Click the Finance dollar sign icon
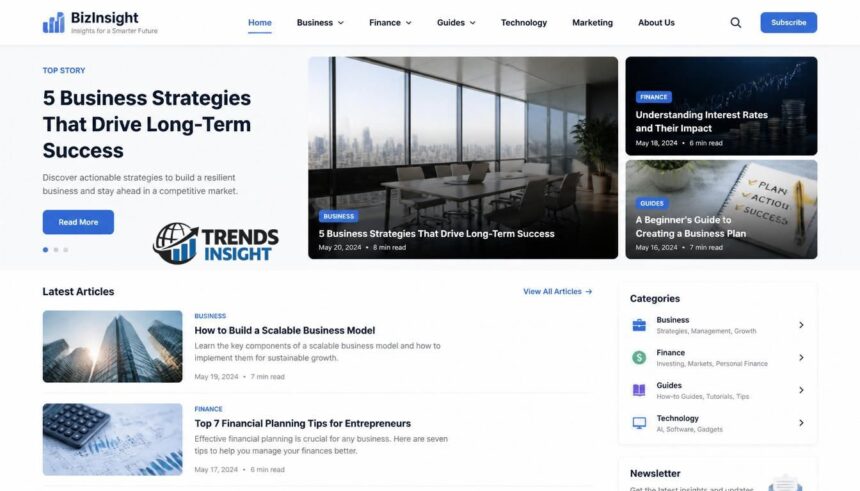 (639, 358)
